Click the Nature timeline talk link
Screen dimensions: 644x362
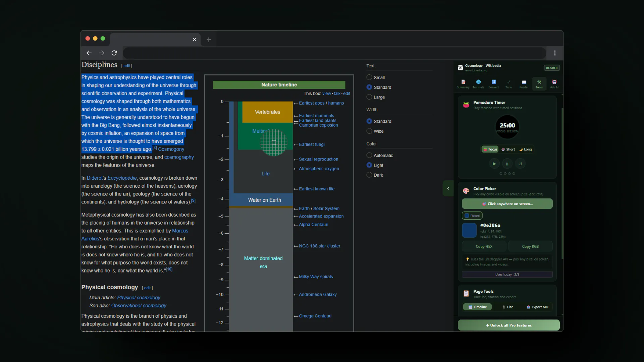[337, 94]
